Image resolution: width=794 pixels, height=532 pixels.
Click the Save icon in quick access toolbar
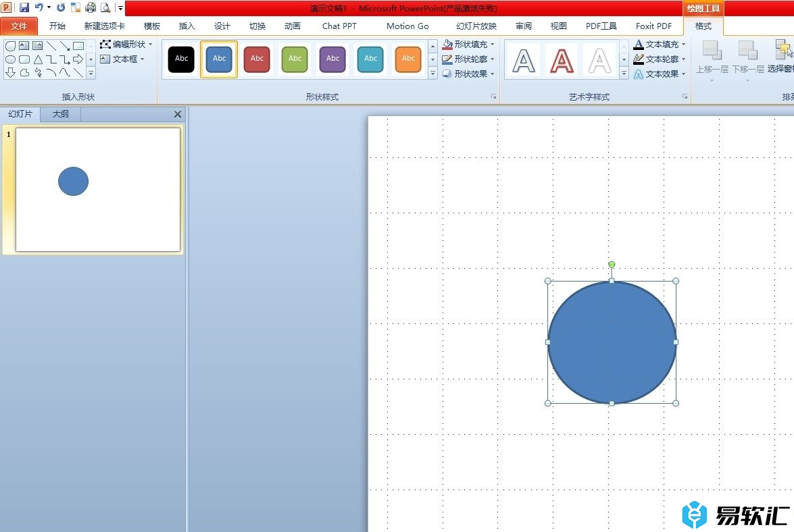pyautogui.click(x=24, y=7)
